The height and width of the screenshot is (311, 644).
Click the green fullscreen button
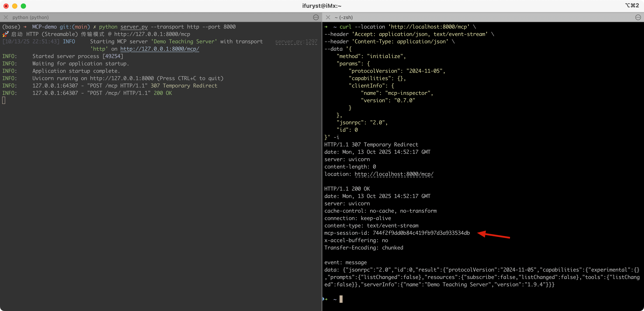click(x=23, y=6)
